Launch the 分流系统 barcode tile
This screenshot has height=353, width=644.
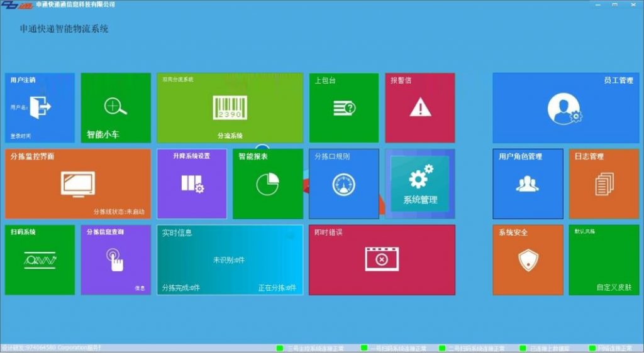230,108
